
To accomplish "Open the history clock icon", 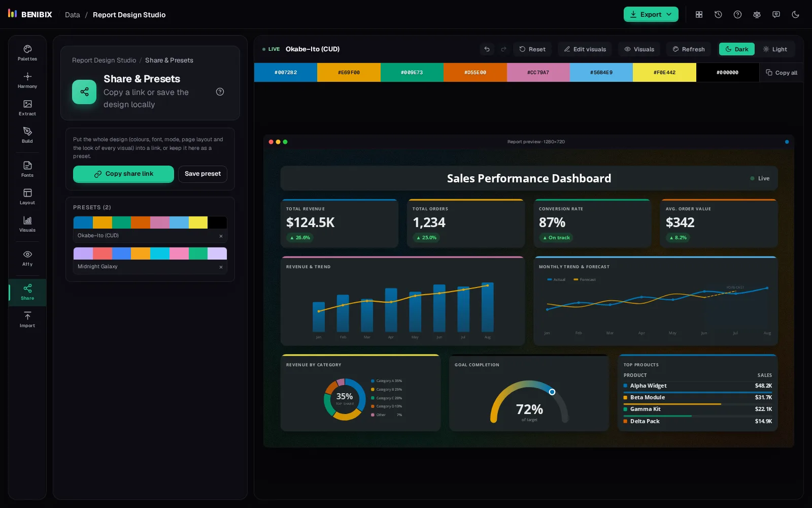I will click(718, 14).
